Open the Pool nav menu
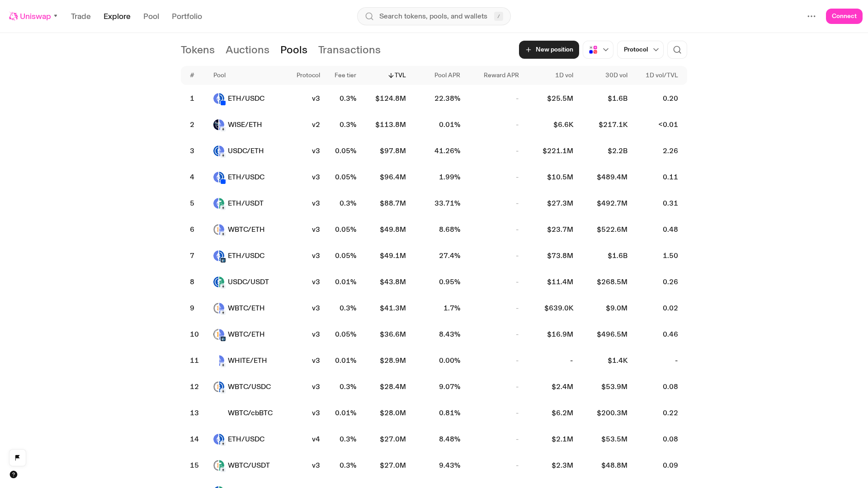This screenshot has width=868, height=488. coord(151,16)
